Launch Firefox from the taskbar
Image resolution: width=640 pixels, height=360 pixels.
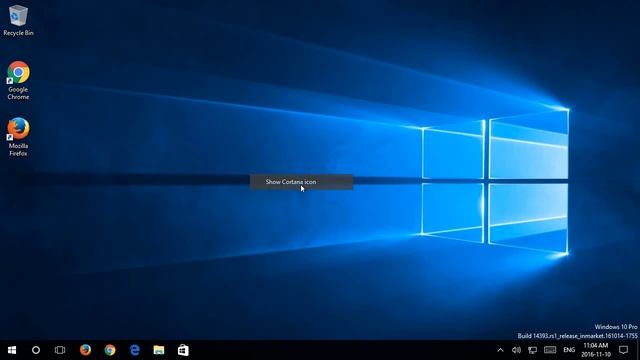click(85, 350)
